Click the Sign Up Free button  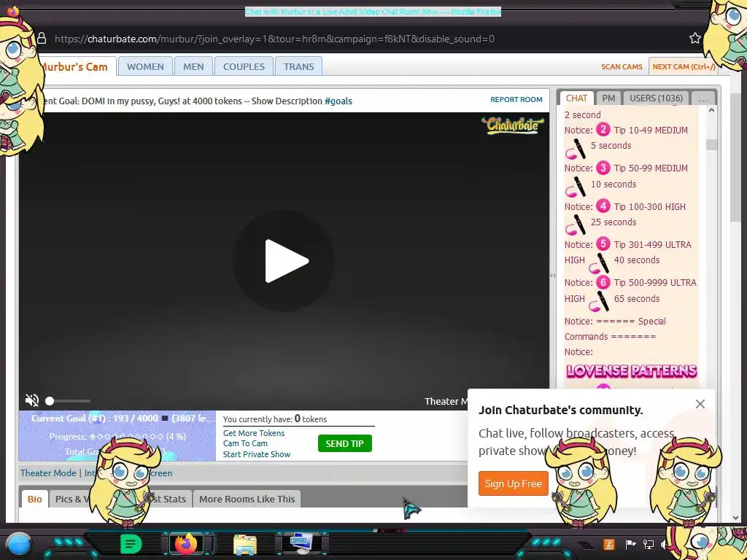(x=513, y=483)
